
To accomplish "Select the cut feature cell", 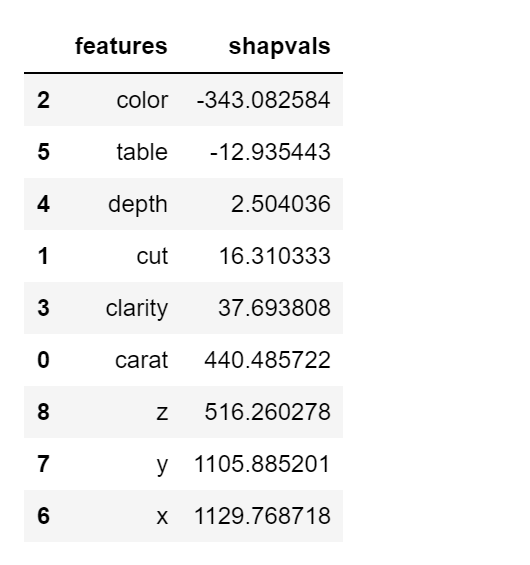I will (x=152, y=256).
